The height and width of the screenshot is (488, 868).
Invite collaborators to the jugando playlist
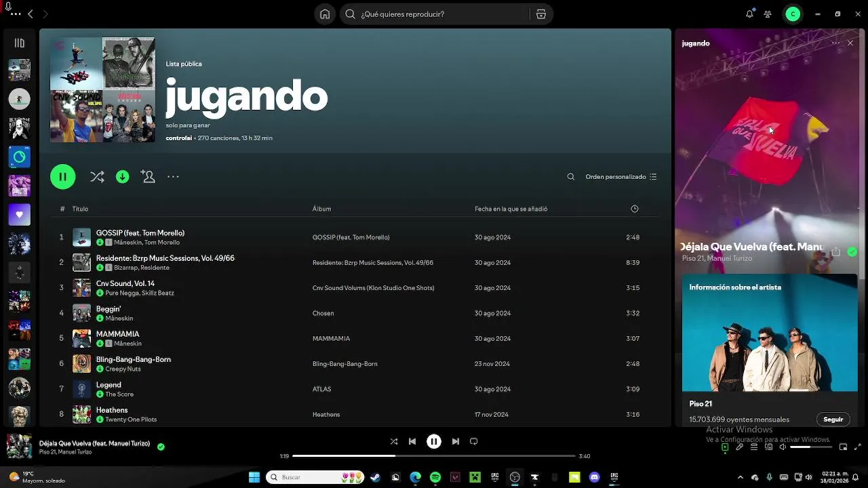coord(148,176)
